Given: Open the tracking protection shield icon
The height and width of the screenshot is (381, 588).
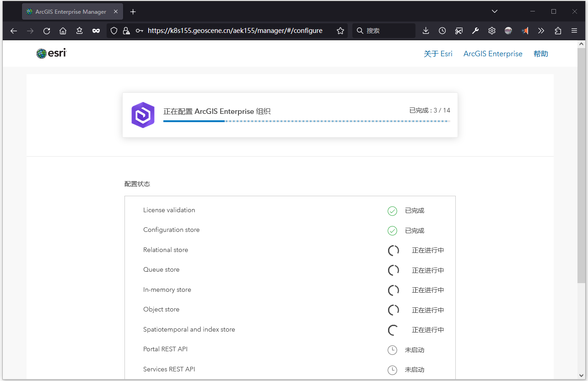Looking at the screenshot, I should (x=114, y=31).
